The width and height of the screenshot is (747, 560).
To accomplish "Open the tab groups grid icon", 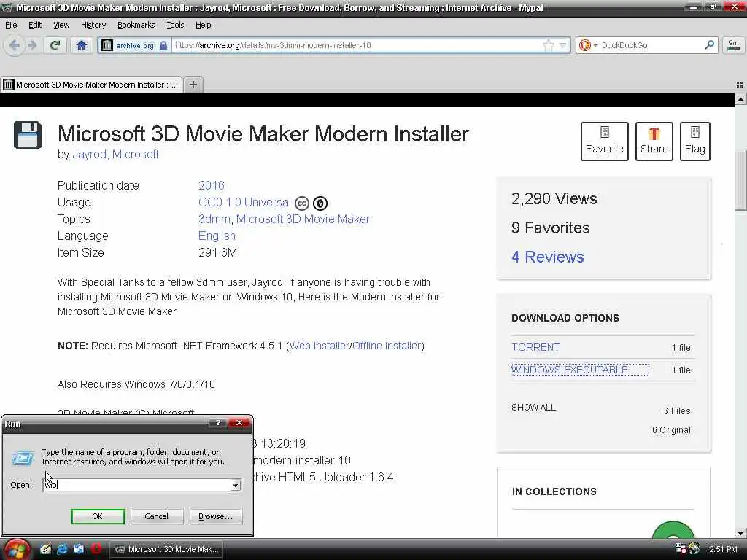I will 740,85.
